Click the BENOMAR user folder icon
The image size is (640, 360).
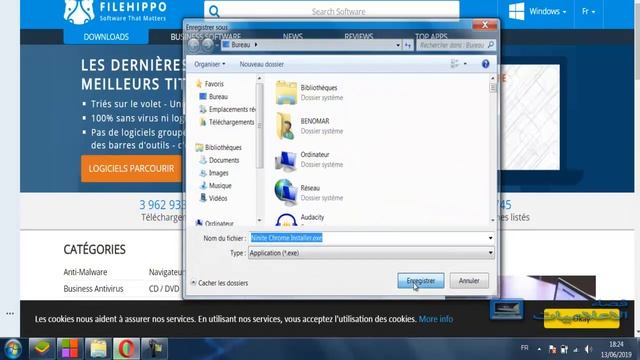[x=286, y=126]
